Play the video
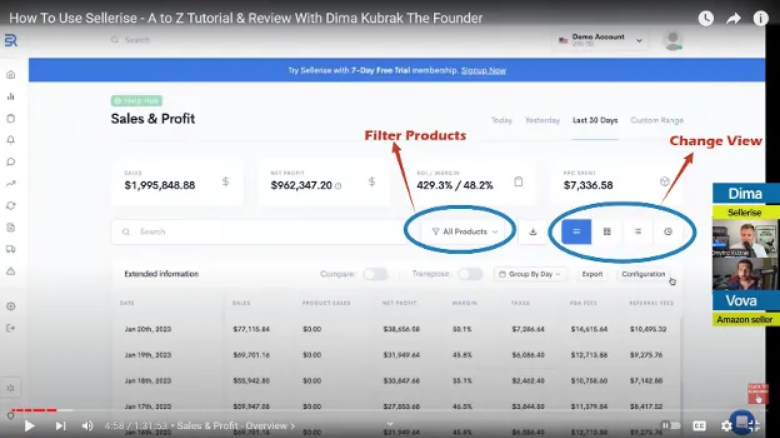The width and height of the screenshot is (780, 438). click(29, 426)
